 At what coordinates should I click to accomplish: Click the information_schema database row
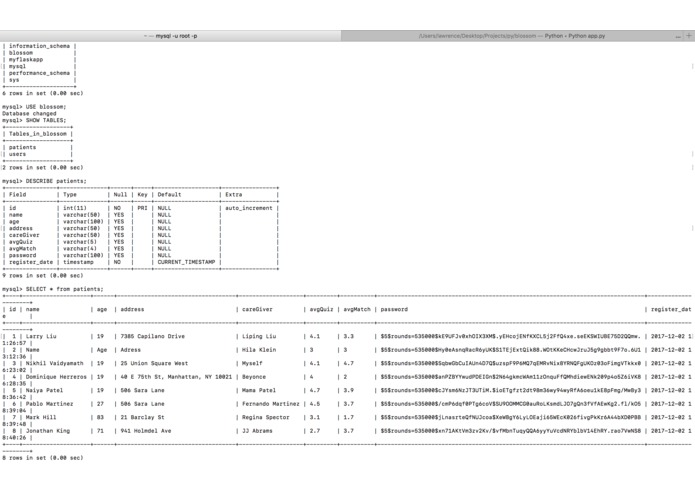39,46
